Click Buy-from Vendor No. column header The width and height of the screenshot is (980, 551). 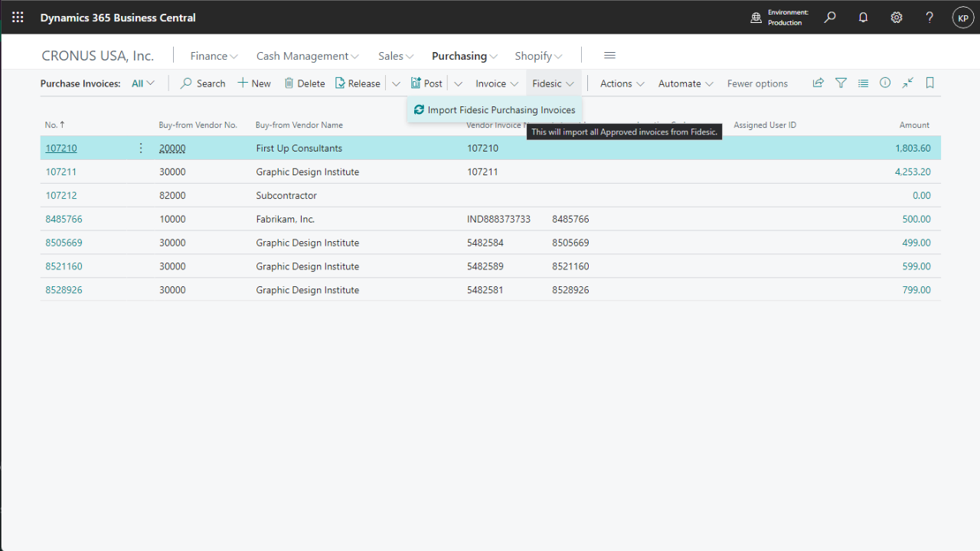coord(198,125)
